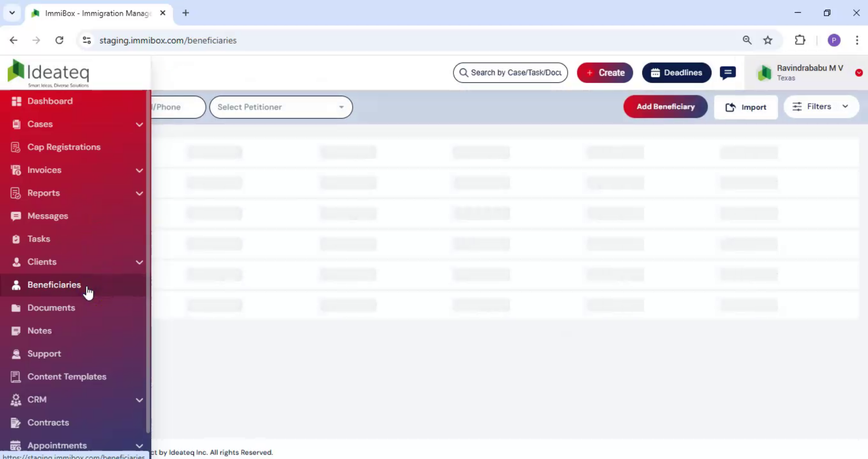
Task: Click the Invoices icon in sidebar
Action: click(x=16, y=170)
